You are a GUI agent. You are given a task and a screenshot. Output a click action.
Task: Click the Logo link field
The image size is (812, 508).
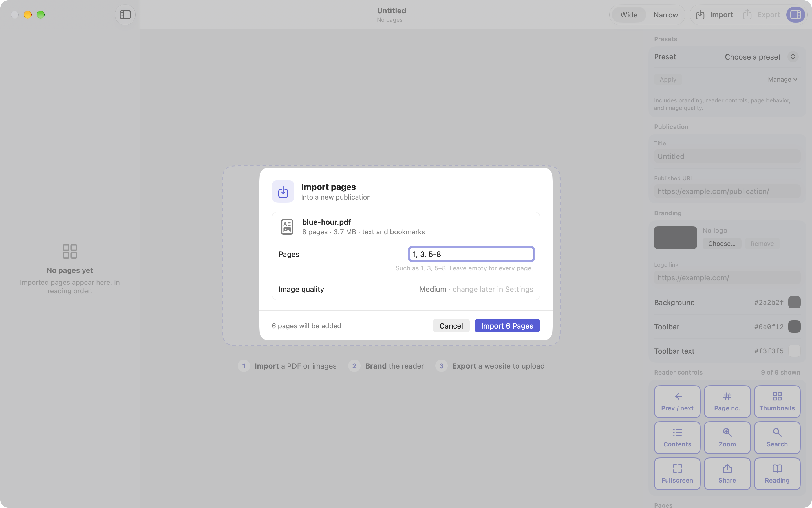coord(727,277)
